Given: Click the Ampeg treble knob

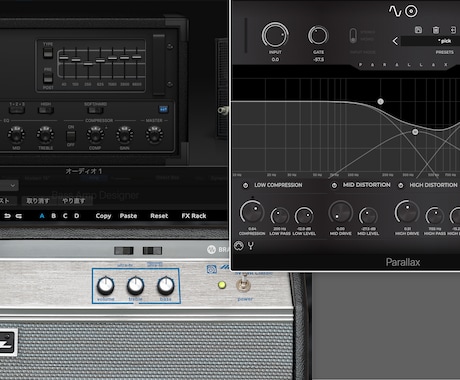Looking at the screenshot, I should (x=135, y=286).
